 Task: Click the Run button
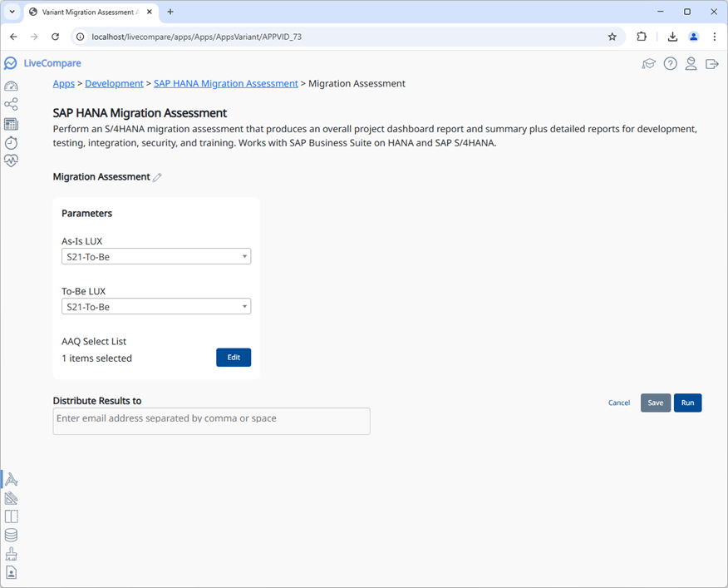[687, 403]
